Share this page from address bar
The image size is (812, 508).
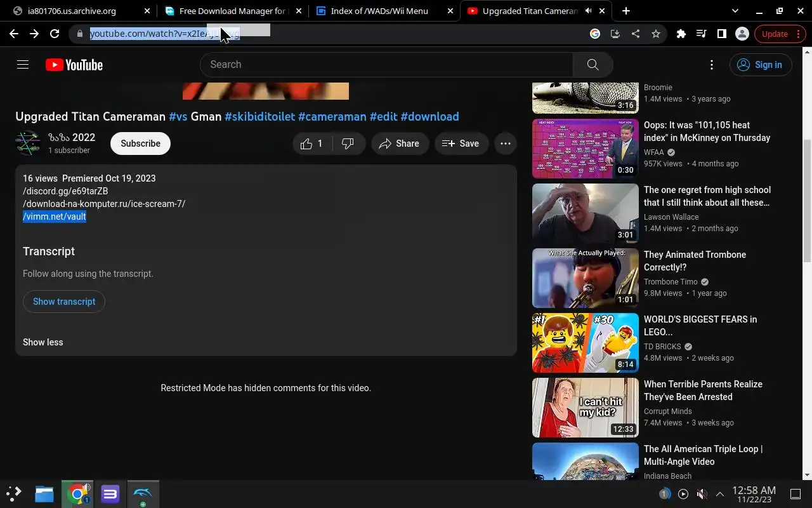(636, 34)
